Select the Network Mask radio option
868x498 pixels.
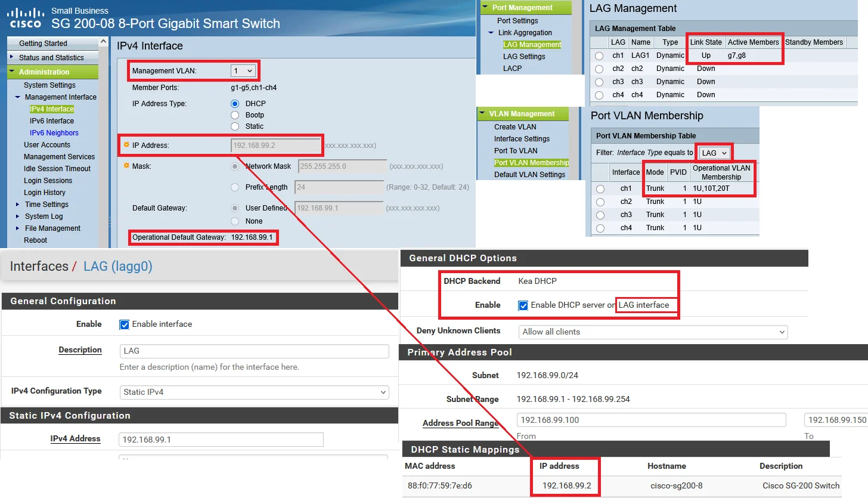click(x=235, y=166)
